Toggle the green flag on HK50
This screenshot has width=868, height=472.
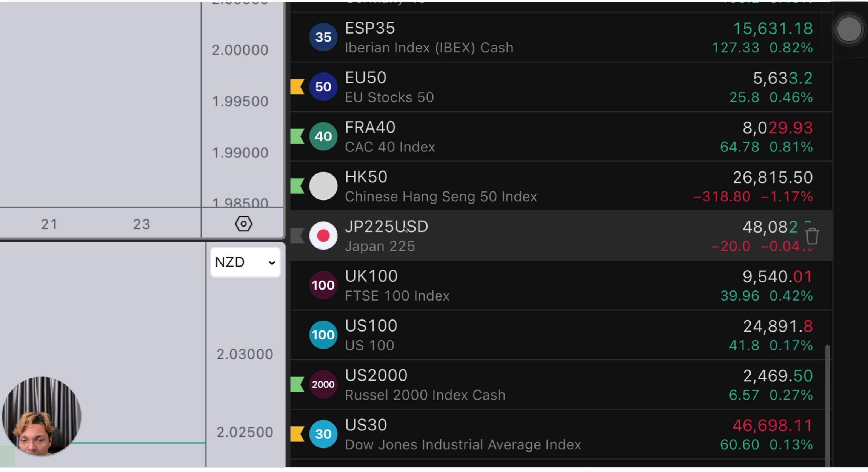pyautogui.click(x=297, y=186)
